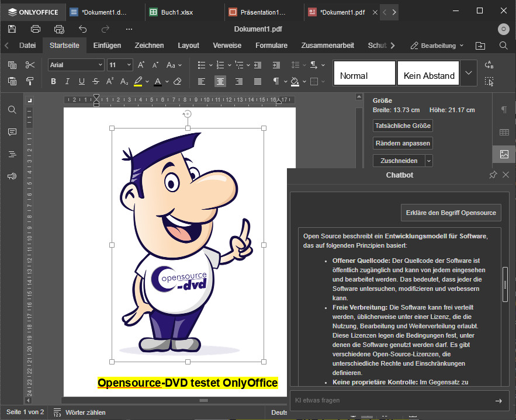This screenshot has height=420, width=516.
Task: Open the Bearbeitung mode dropdown
Action: click(437, 46)
